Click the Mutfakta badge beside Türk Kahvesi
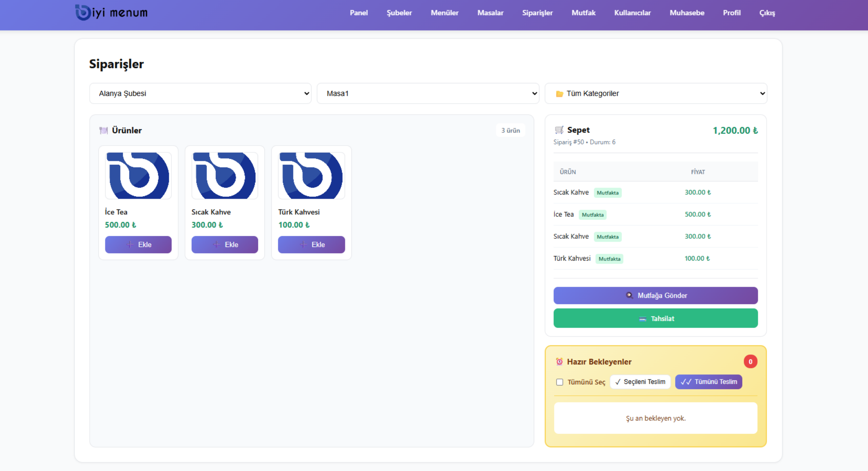Screen dimensions: 868x471 pos(609,259)
